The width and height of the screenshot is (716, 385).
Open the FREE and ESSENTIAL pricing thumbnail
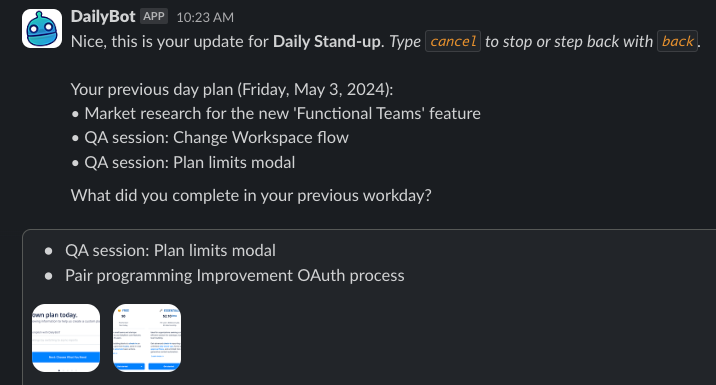point(147,338)
